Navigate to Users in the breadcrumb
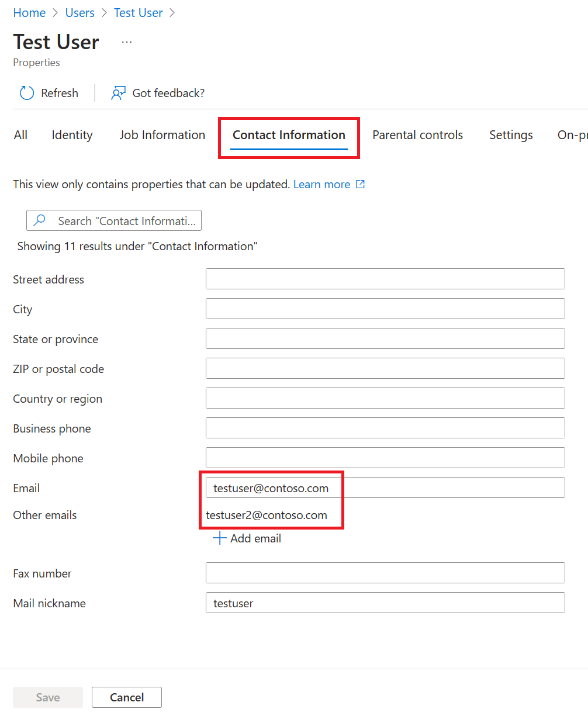The height and width of the screenshot is (716, 588). click(x=79, y=13)
